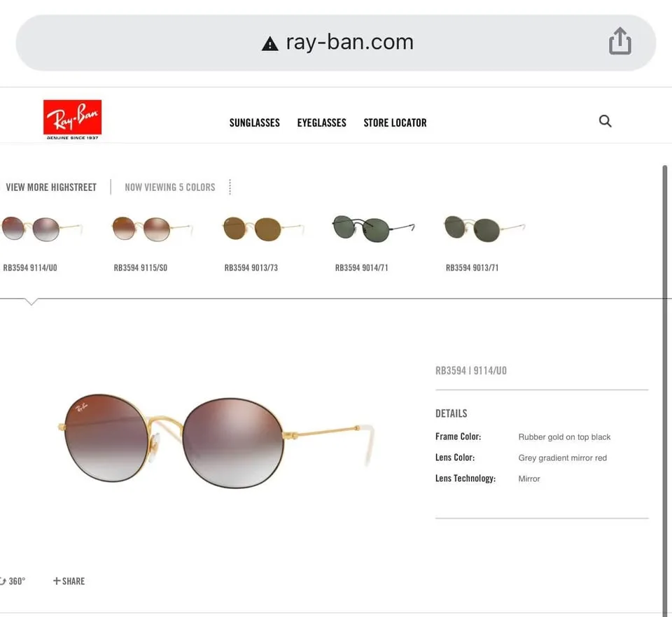Open the dotted menu beside NOW VIEWING 5 COLORS
This screenshot has width=672, height=617.
pyautogui.click(x=230, y=187)
